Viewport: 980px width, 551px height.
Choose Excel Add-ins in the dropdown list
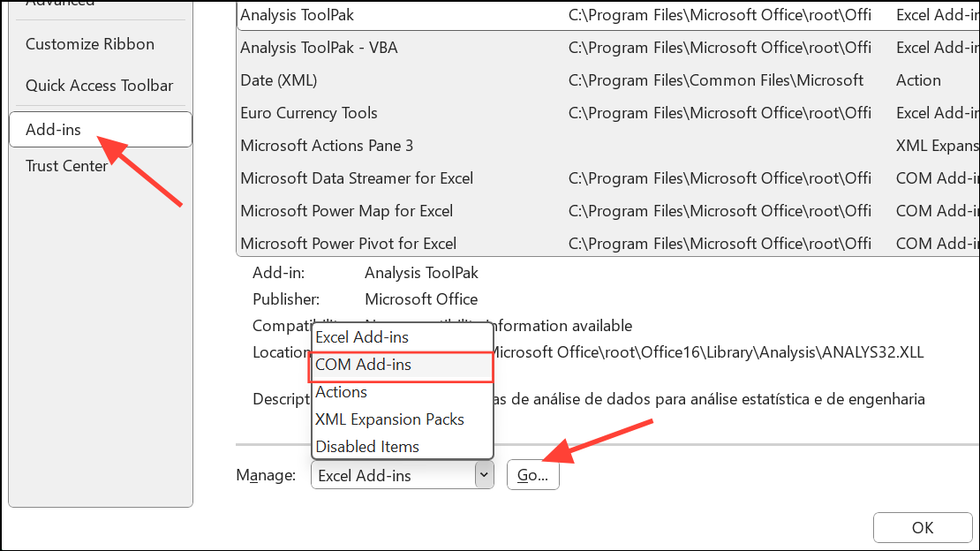(362, 336)
